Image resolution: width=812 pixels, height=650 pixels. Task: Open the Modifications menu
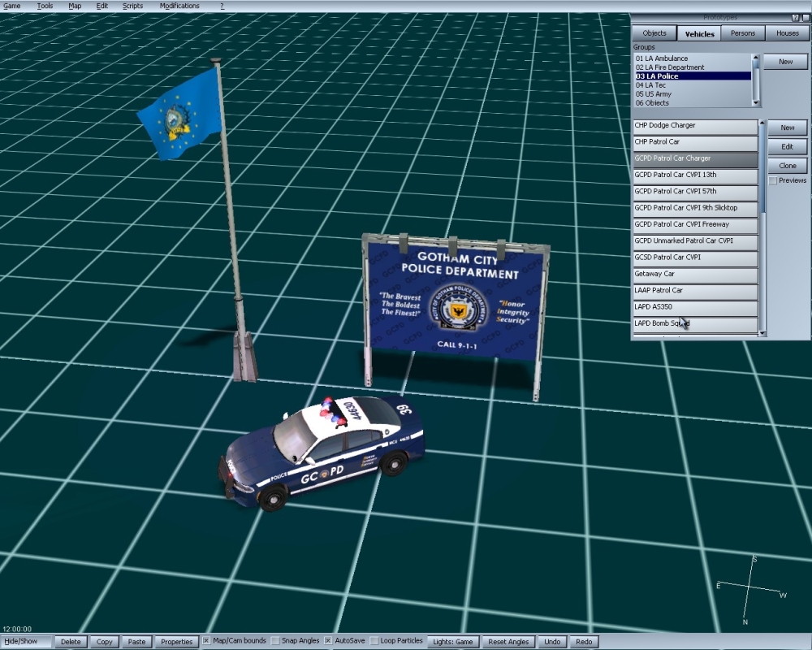pos(179,6)
